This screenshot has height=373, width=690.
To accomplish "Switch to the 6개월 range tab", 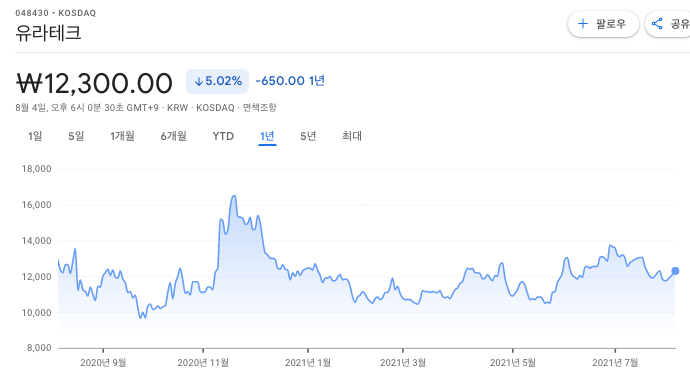I will tap(173, 136).
